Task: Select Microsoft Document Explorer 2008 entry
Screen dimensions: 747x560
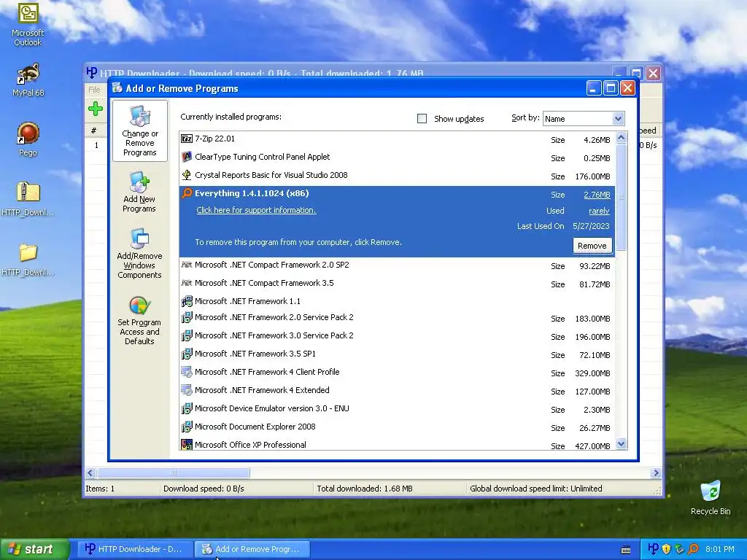Action: (397, 427)
